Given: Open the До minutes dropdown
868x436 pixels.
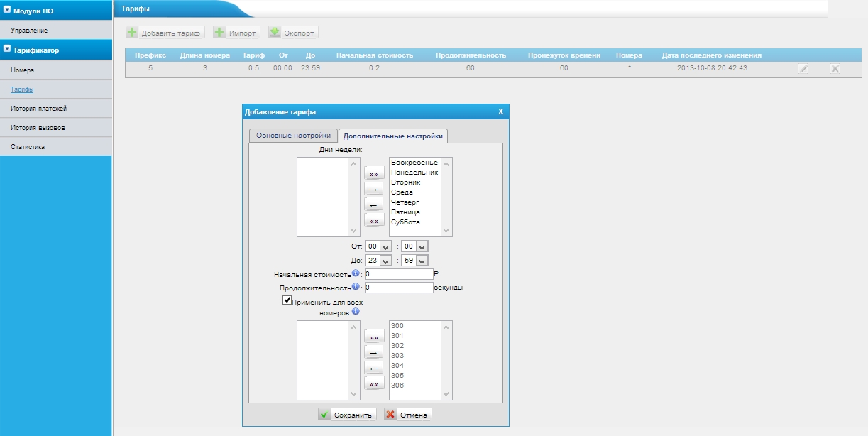Looking at the screenshot, I should pos(414,261).
